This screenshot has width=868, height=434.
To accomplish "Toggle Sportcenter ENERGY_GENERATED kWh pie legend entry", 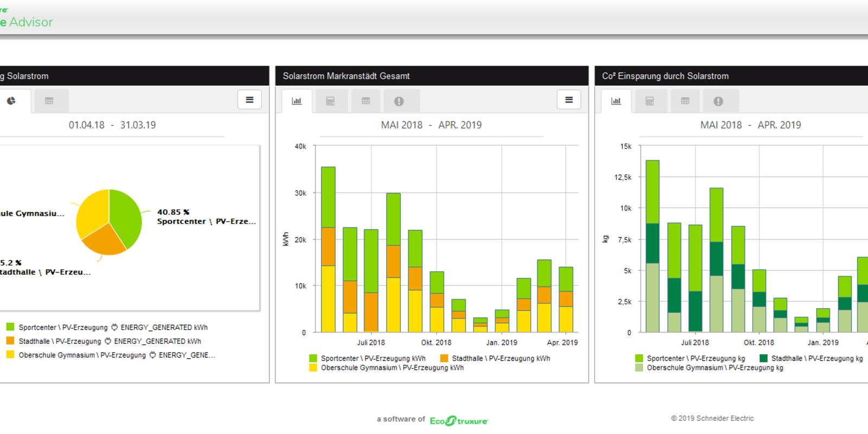I will point(107,327).
